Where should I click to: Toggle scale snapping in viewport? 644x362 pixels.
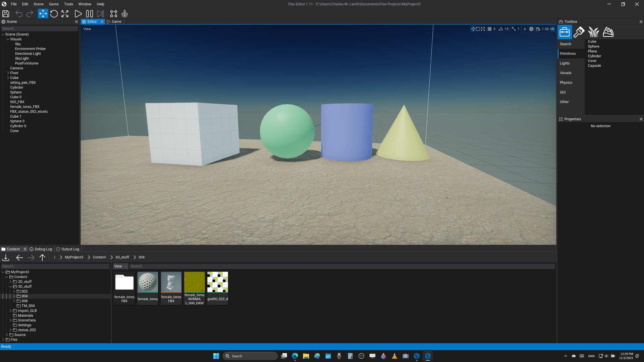pyautogui.click(x=514, y=29)
